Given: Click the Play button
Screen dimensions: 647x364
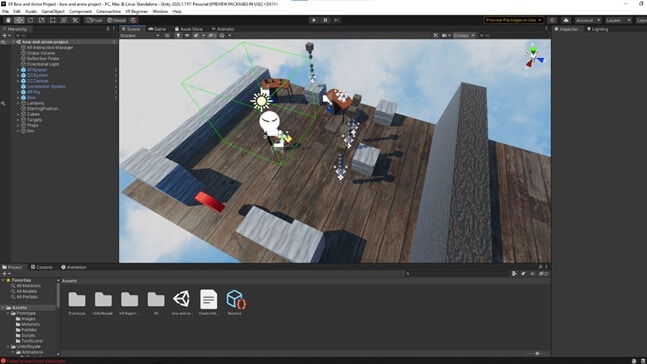Looking at the screenshot, I should [x=314, y=20].
